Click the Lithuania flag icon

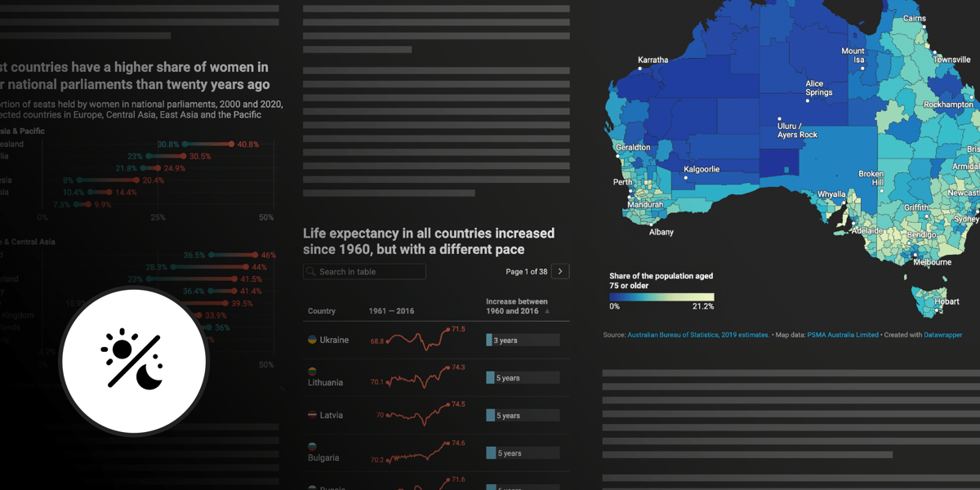[x=312, y=372]
